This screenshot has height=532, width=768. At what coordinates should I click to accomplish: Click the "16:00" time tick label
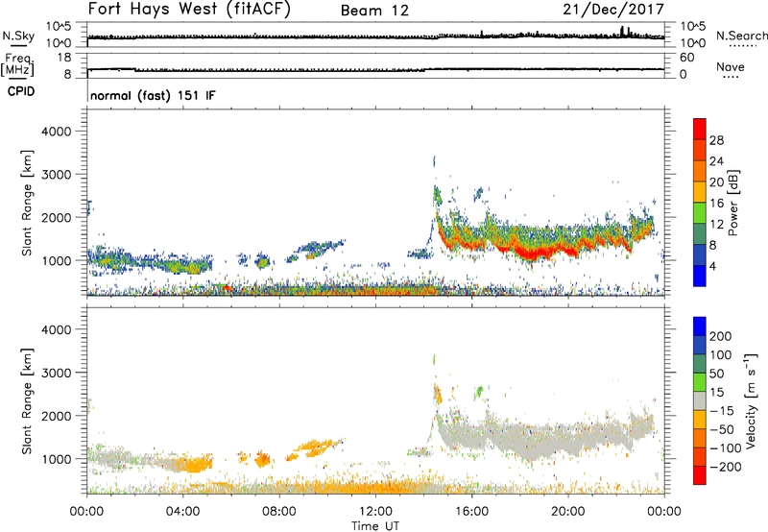pyautogui.click(x=471, y=512)
